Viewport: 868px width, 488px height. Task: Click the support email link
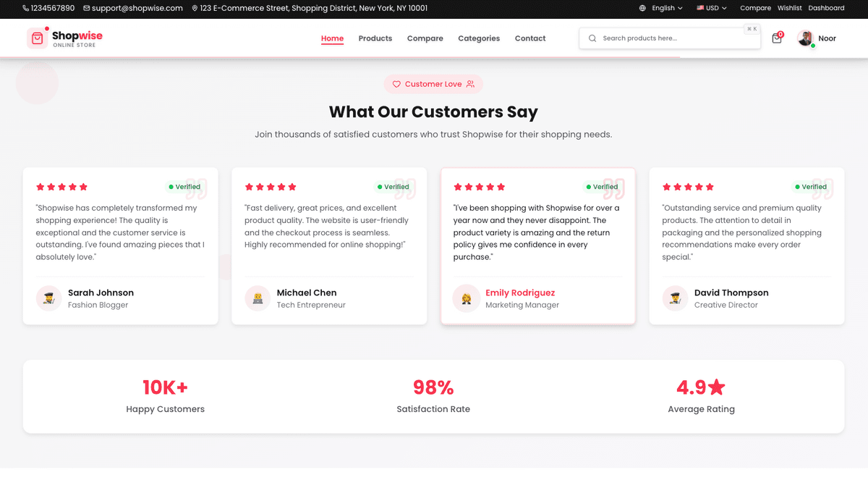click(133, 8)
